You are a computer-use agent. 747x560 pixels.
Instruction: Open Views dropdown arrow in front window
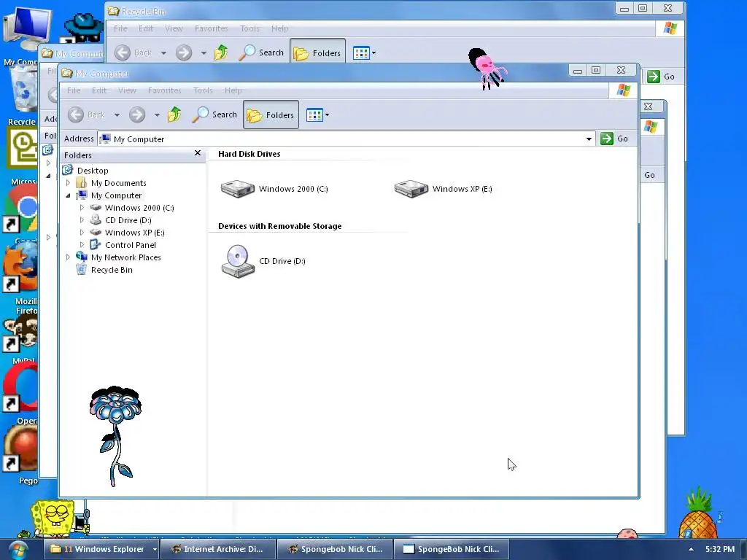(x=328, y=114)
